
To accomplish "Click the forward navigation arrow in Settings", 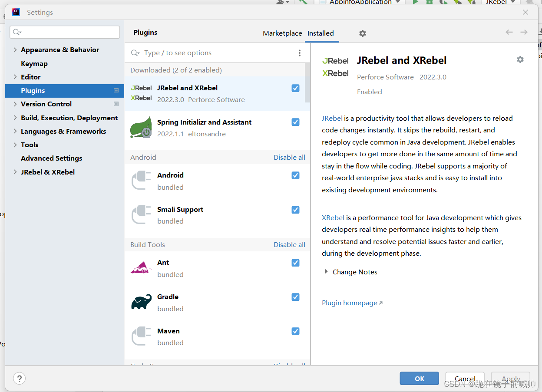I will click(524, 32).
